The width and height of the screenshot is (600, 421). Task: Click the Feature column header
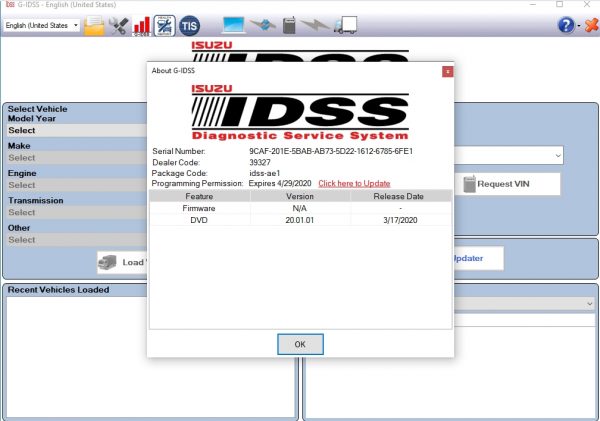199,196
